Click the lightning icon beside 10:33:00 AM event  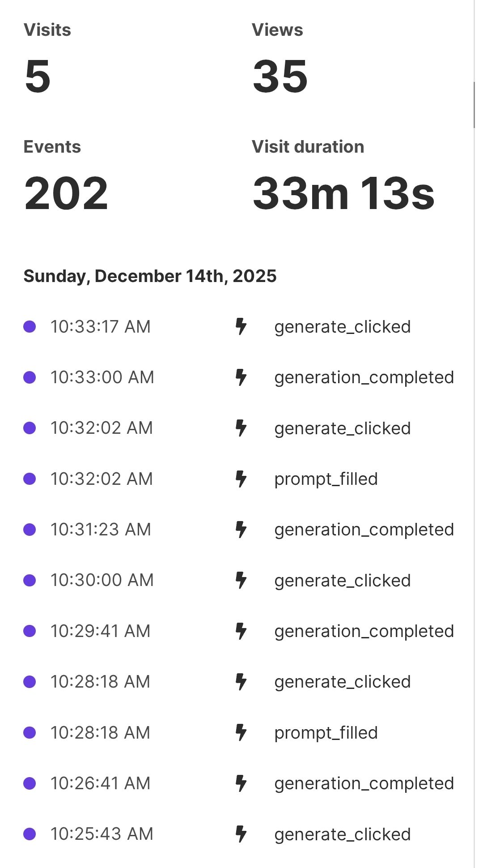pyautogui.click(x=241, y=377)
